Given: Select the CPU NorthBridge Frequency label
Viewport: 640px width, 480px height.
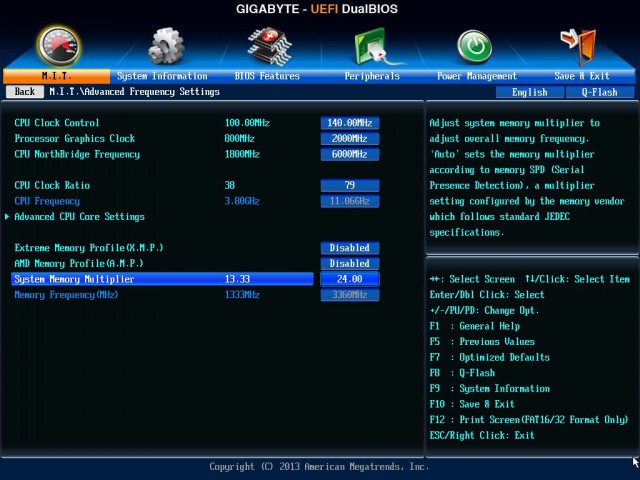Looking at the screenshot, I should pos(77,154).
